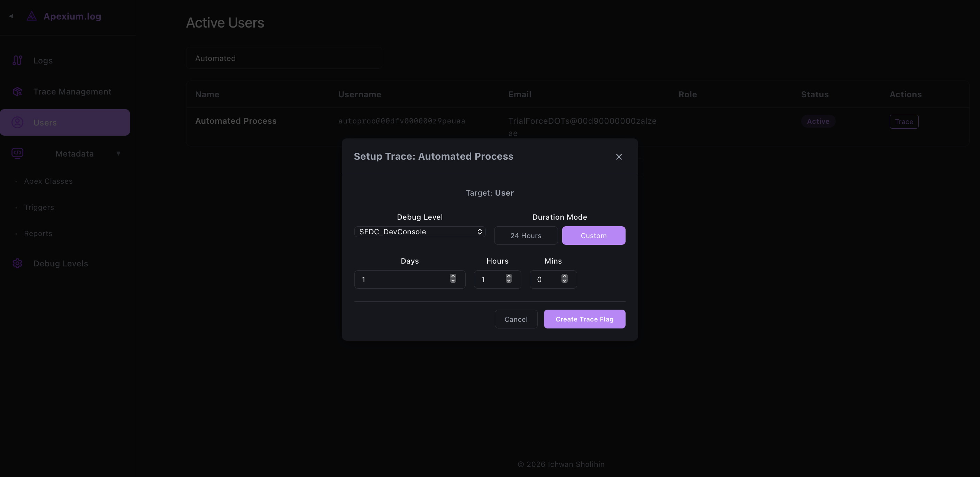This screenshot has width=980, height=477.
Task: Open Apex Classes under Metadata
Action: click(x=48, y=181)
